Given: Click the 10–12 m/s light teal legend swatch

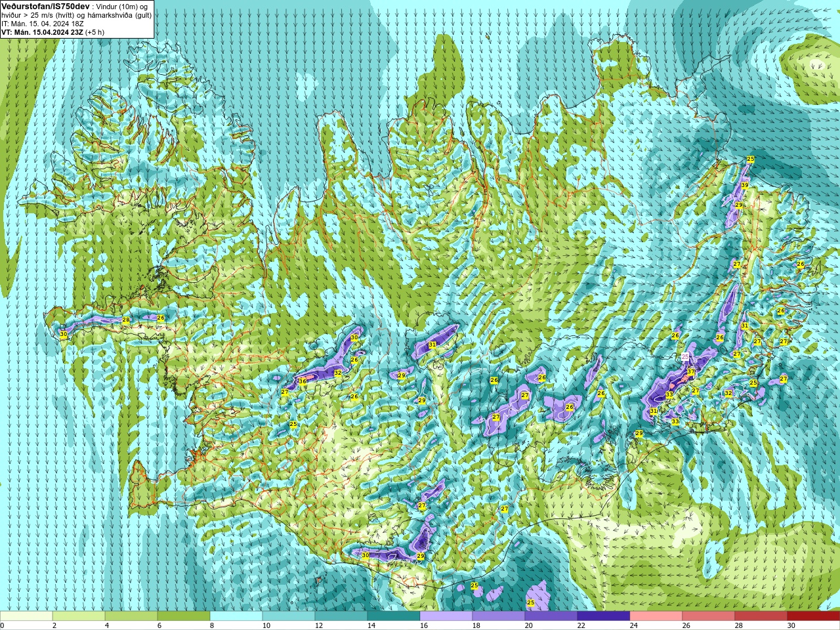Looking at the screenshot, I should pos(289,616).
